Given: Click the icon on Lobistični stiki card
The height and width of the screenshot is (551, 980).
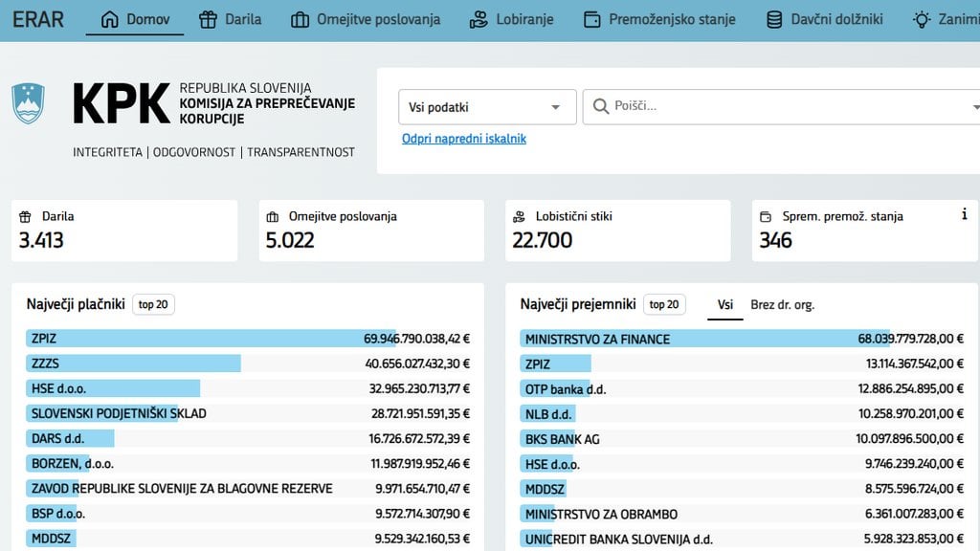Looking at the screenshot, I should (x=519, y=217).
